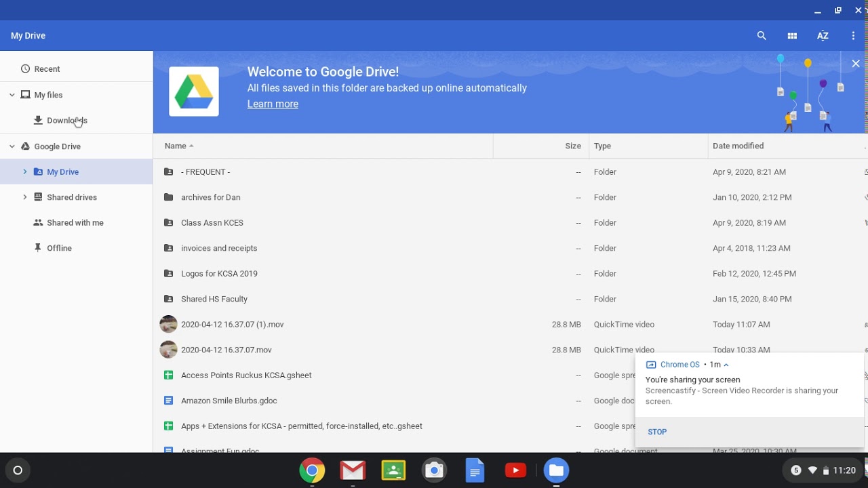Open Google Docs from the shelf

click(475, 470)
